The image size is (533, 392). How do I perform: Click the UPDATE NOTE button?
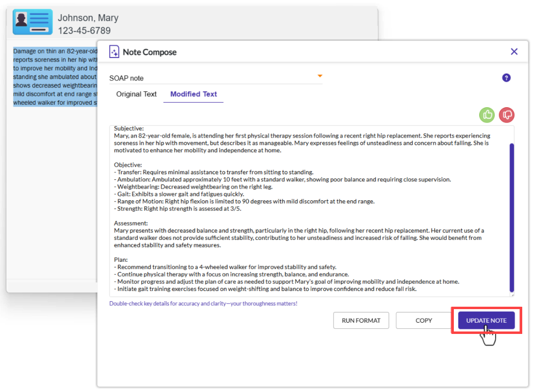coord(486,321)
